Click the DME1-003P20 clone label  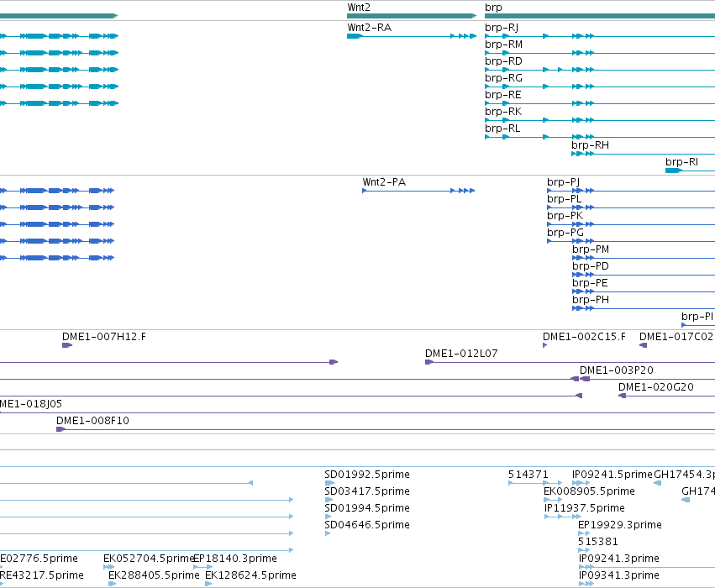point(617,370)
